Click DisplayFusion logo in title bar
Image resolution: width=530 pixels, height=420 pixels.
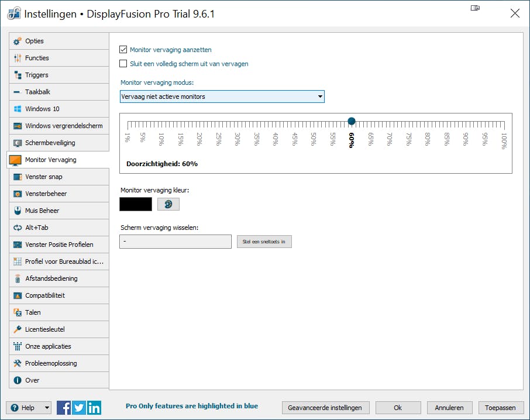pos(14,13)
